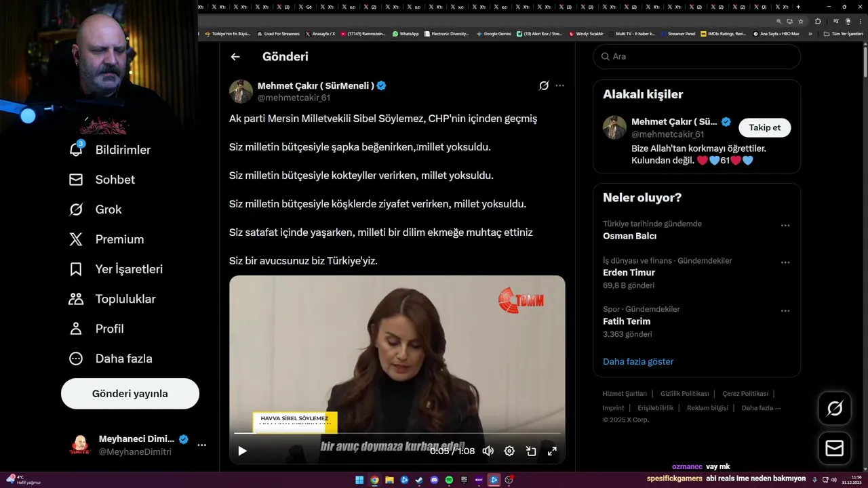Click the Gönderi yayınla button

tap(130, 394)
